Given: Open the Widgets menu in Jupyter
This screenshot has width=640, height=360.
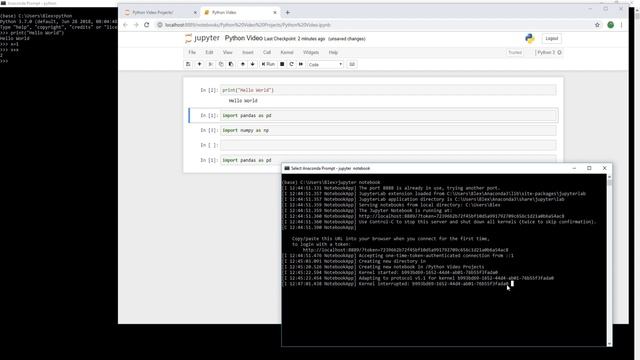Looking at the screenshot, I should coord(311,52).
